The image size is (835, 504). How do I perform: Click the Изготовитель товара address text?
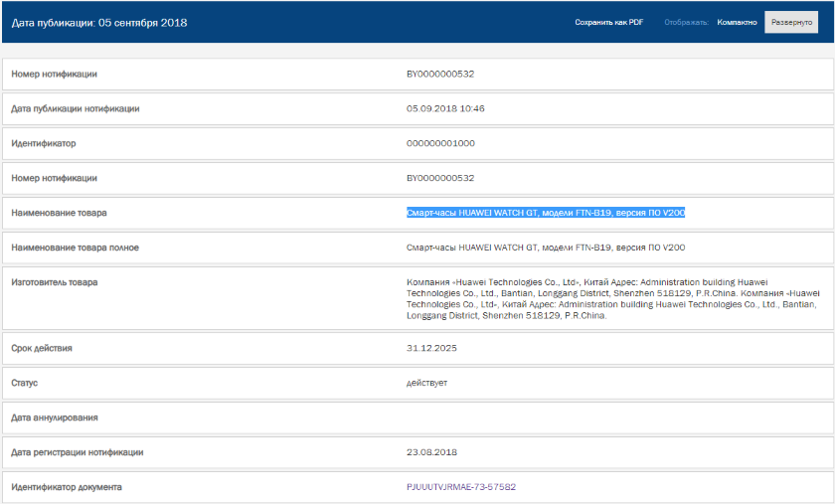pyautogui.click(x=612, y=299)
